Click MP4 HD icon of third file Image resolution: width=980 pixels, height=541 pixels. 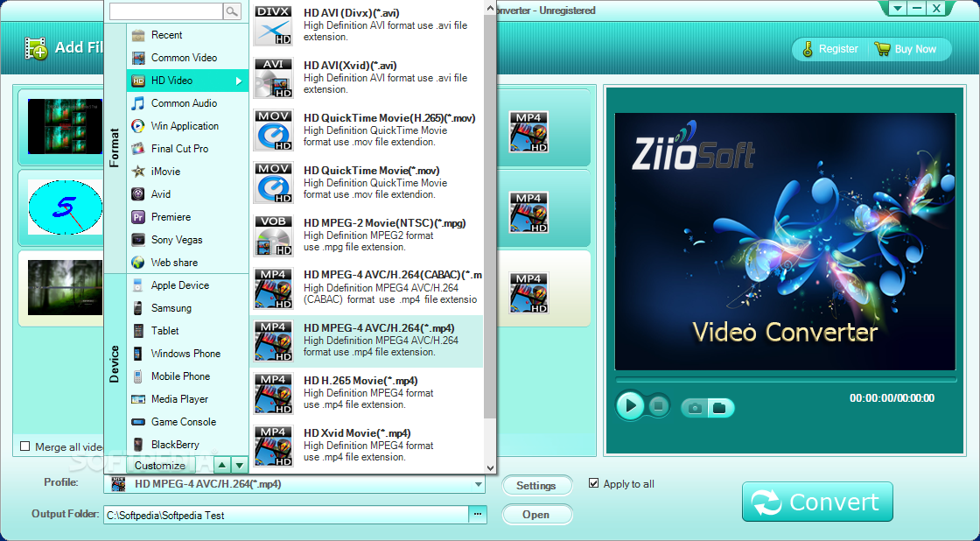[x=528, y=292]
